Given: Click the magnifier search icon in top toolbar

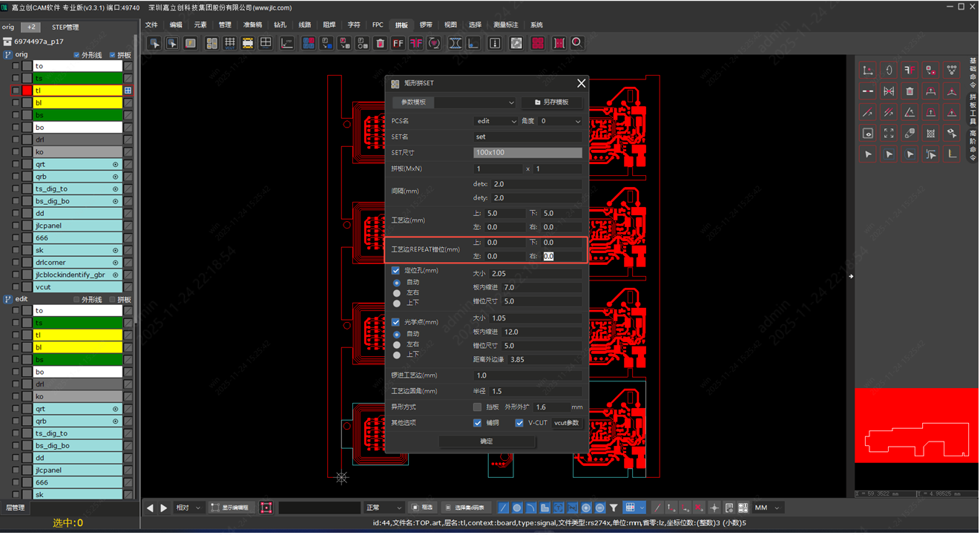Looking at the screenshot, I should point(576,44).
